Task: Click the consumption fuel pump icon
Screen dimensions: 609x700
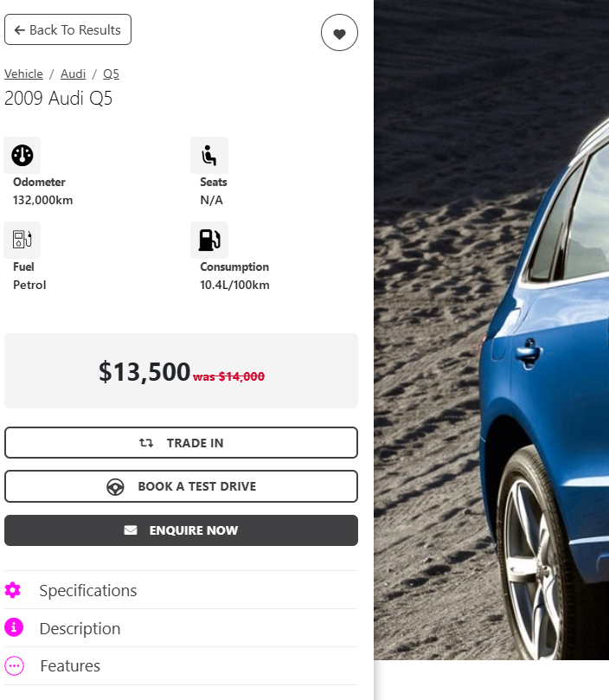Action: pos(209,240)
